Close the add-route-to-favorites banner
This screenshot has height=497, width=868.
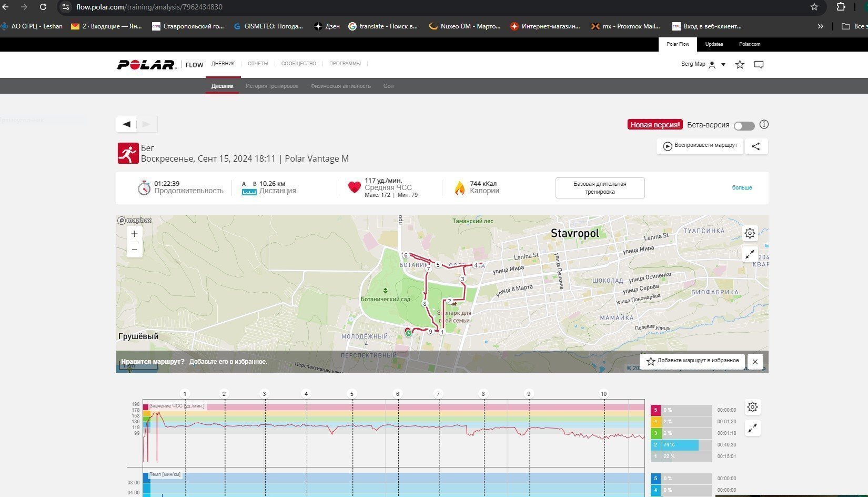point(755,361)
